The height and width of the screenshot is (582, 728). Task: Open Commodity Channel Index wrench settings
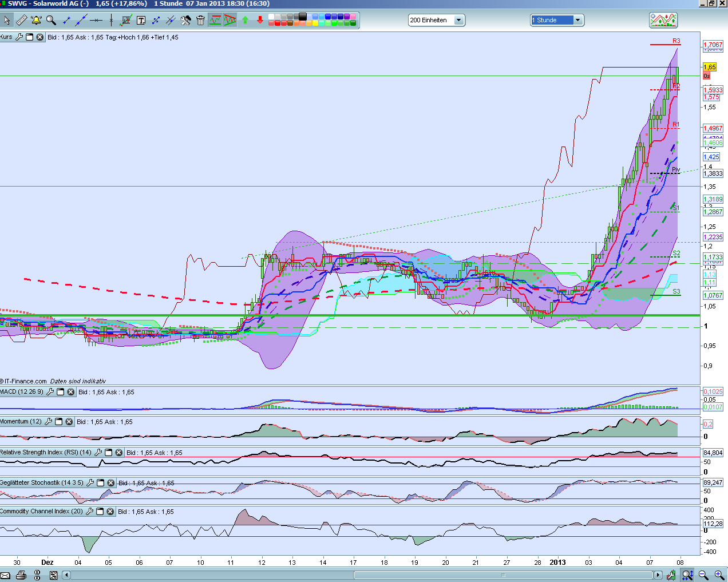(x=90, y=512)
